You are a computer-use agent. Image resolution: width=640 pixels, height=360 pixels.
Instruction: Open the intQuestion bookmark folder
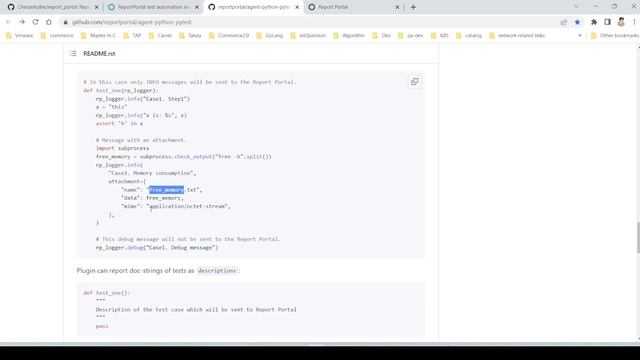click(x=308, y=36)
